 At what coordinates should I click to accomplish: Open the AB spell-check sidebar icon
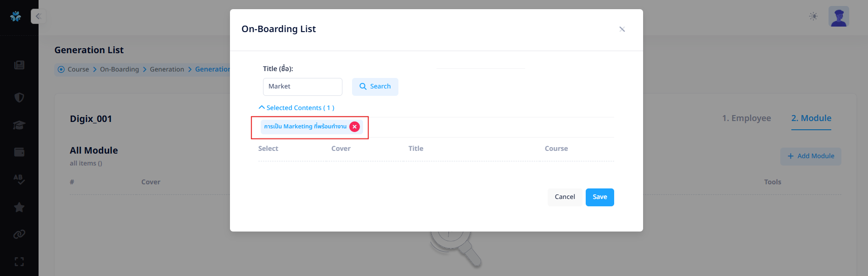[19, 179]
